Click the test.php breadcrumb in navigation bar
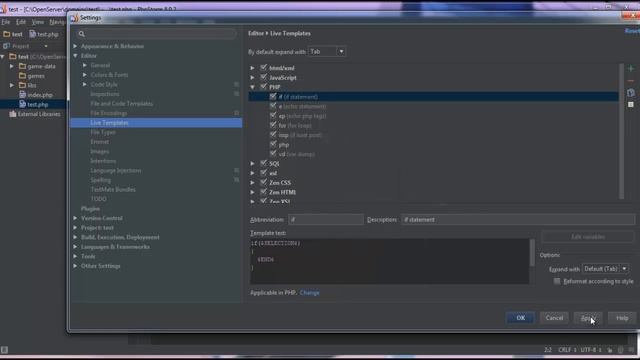640x360 pixels. coord(44,34)
